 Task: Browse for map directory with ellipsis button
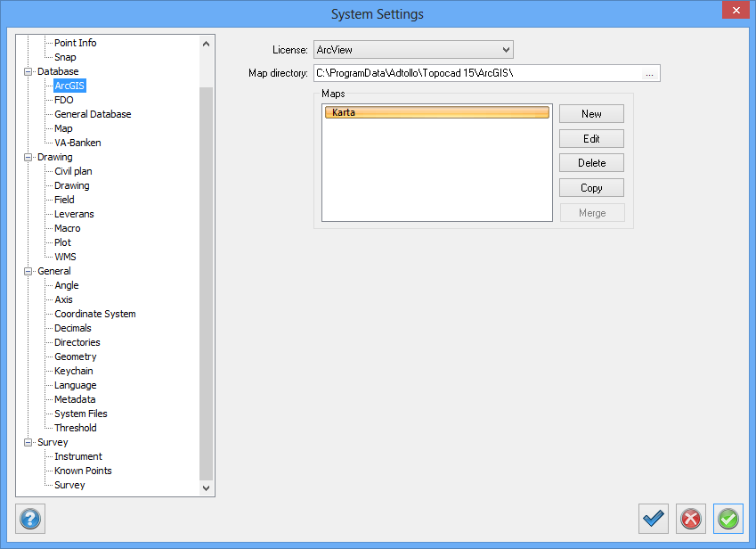click(649, 74)
